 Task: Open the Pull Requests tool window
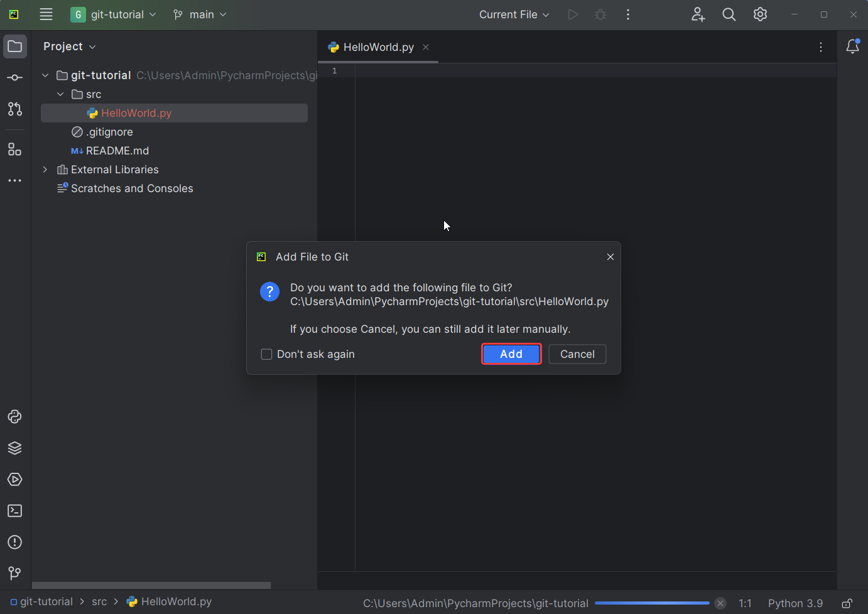(x=15, y=109)
